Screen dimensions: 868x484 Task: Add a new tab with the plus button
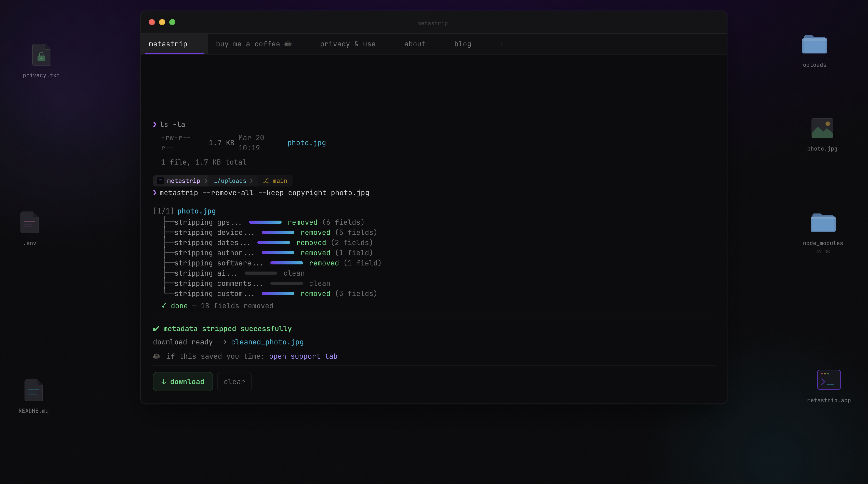pos(502,44)
